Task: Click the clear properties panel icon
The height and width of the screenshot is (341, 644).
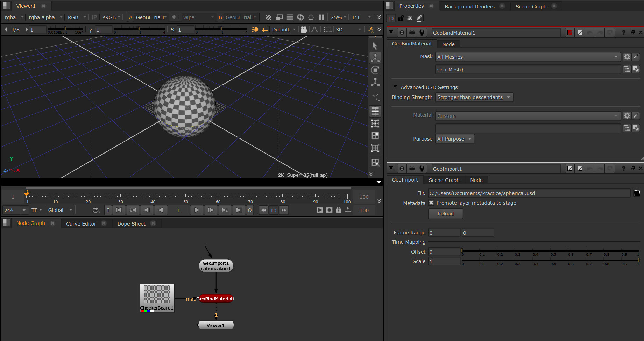Action: tap(410, 18)
